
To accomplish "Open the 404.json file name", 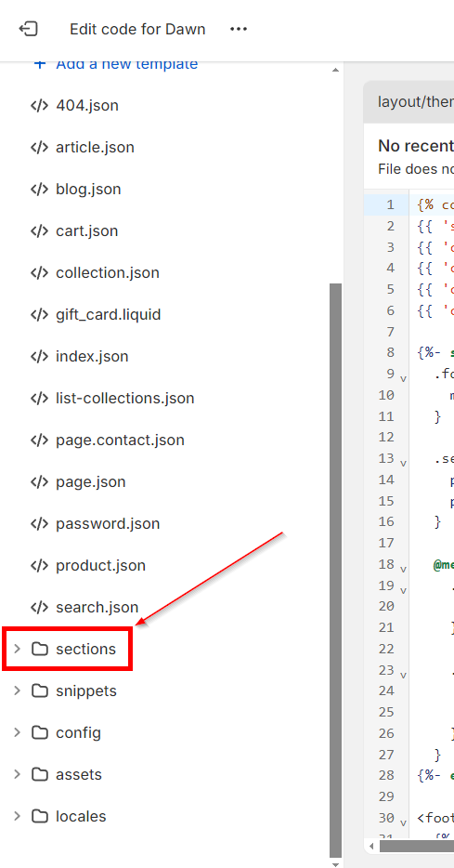I will coord(87,105).
